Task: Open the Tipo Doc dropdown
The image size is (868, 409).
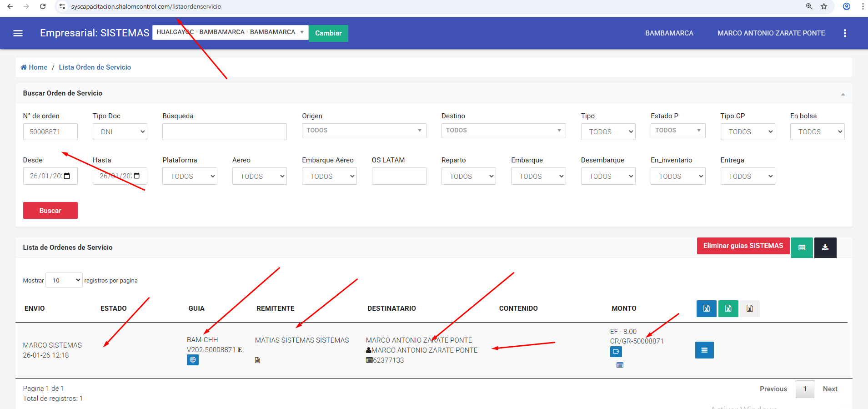Action: pyautogui.click(x=120, y=132)
